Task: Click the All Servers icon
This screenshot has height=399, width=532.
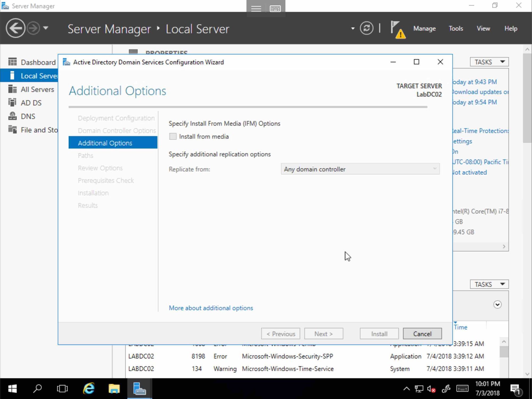Action: click(12, 89)
